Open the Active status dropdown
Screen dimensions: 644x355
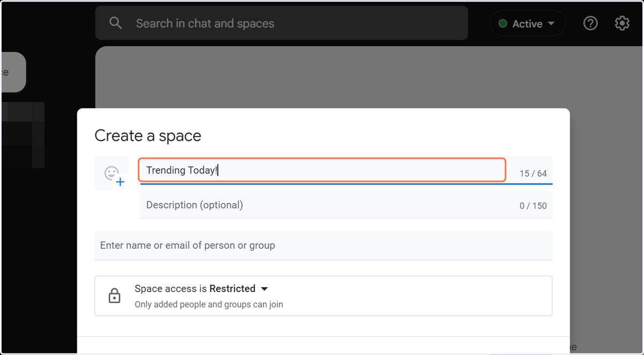[528, 24]
